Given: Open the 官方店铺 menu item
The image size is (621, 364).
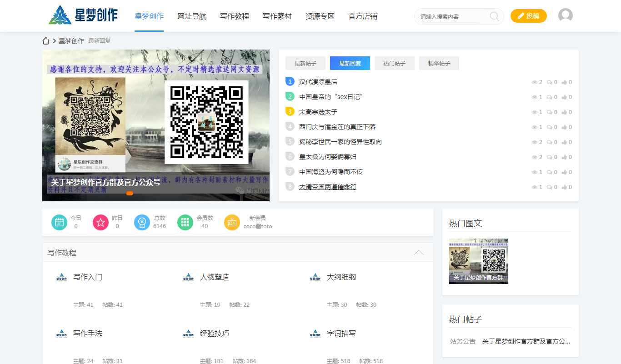Looking at the screenshot, I should [x=363, y=16].
